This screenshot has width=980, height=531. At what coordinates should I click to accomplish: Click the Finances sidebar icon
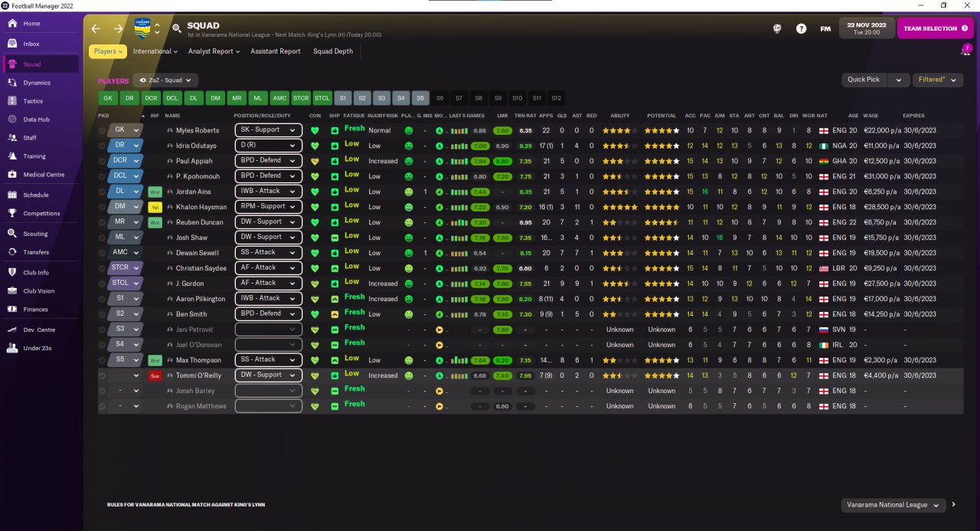tap(12, 310)
